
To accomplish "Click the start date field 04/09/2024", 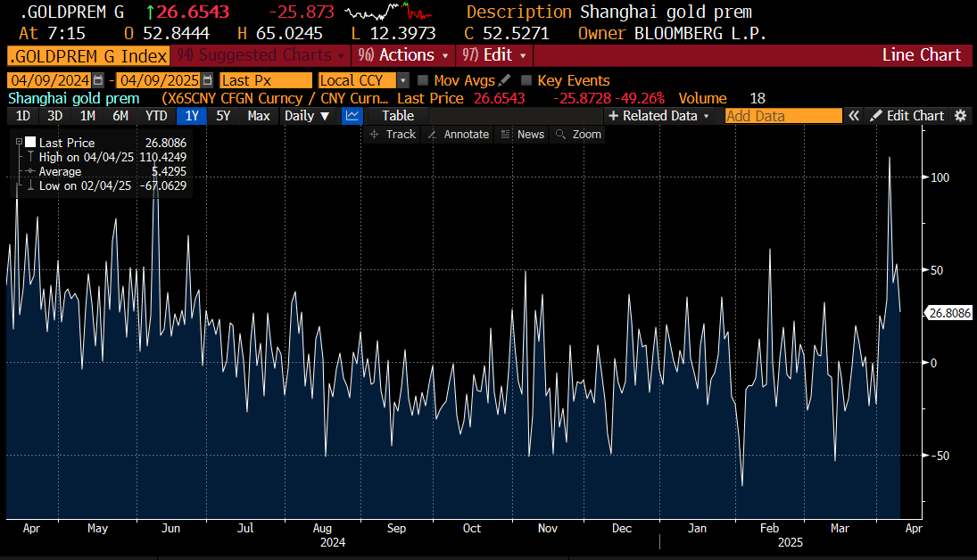I will point(51,80).
